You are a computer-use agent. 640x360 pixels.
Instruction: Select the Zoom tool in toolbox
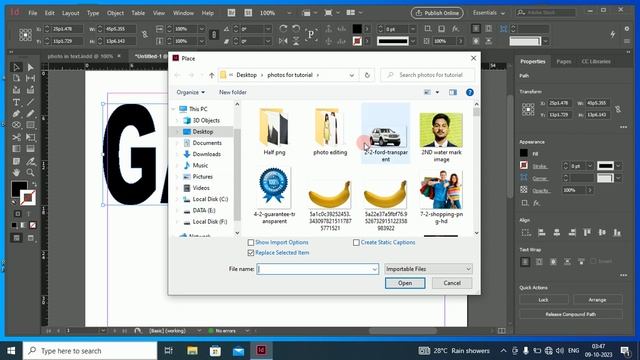[31, 172]
